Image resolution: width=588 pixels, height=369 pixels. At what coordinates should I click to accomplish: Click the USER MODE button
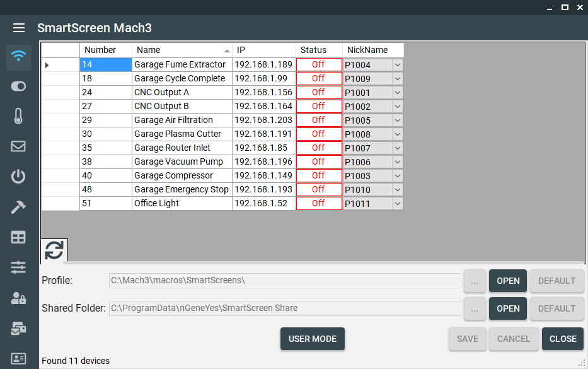coord(312,339)
